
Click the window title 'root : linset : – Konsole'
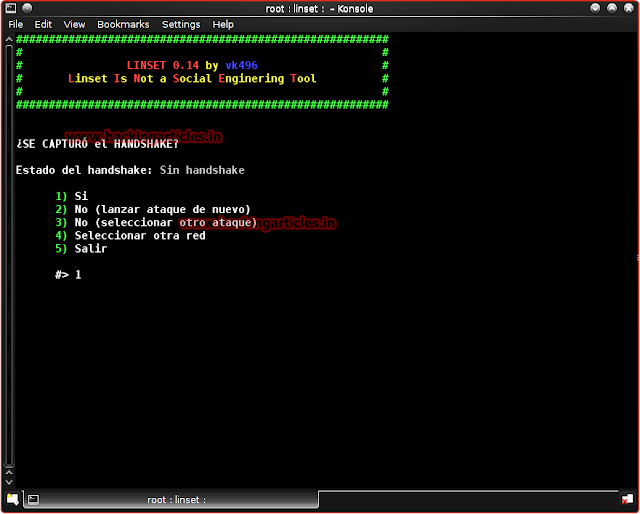pyautogui.click(x=319, y=9)
